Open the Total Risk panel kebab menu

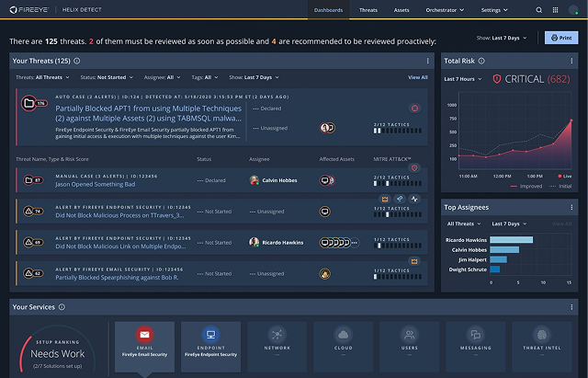(x=571, y=61)
